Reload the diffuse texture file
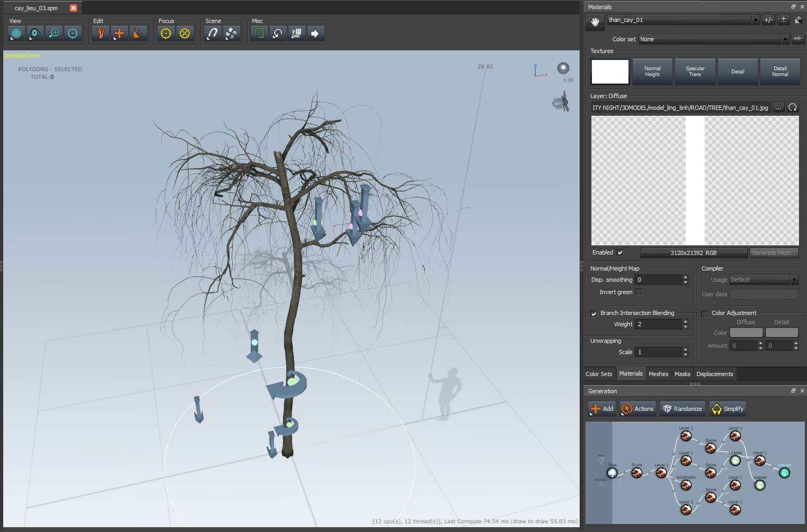The image size is (807, 532). point(793,108)
